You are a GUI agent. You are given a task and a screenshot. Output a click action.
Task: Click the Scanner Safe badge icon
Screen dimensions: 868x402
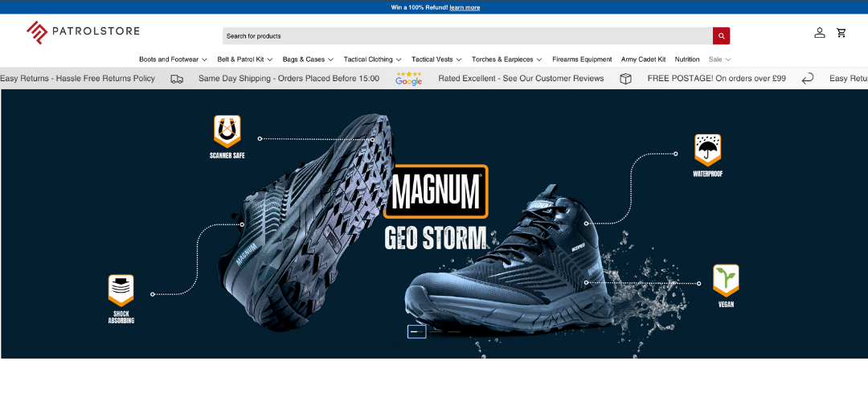pos(227,131)
